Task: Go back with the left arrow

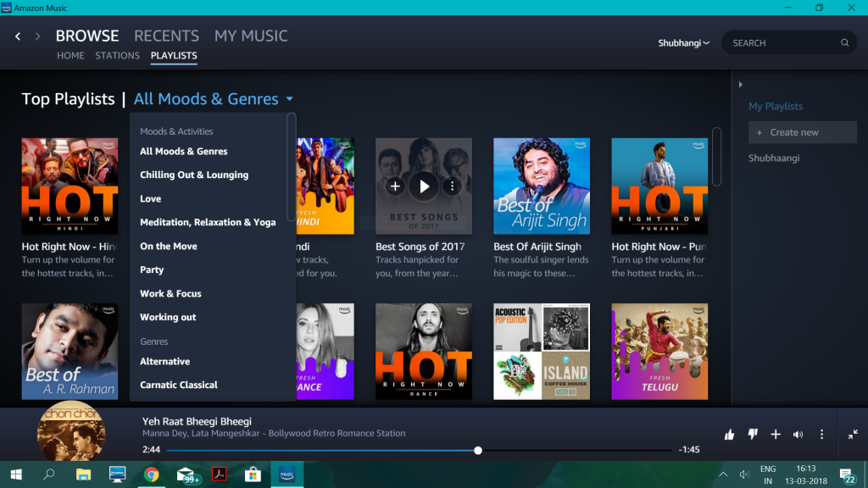Action: (x=18, y=36)
